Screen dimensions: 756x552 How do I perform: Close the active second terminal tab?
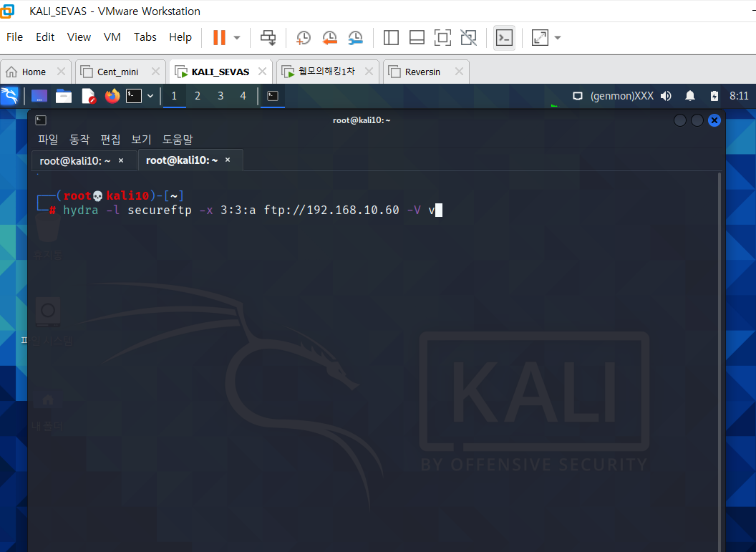pos(228,160)
